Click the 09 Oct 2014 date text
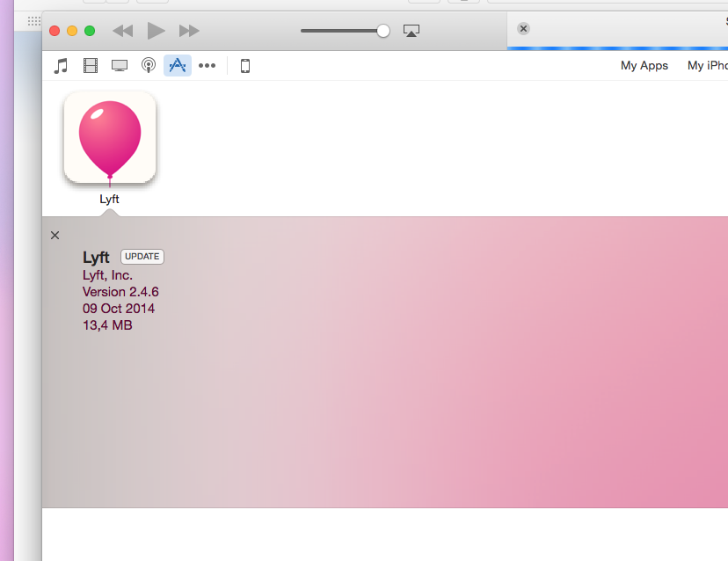The height and width of the screenshot is (561, 728). [x=119, y=309]
